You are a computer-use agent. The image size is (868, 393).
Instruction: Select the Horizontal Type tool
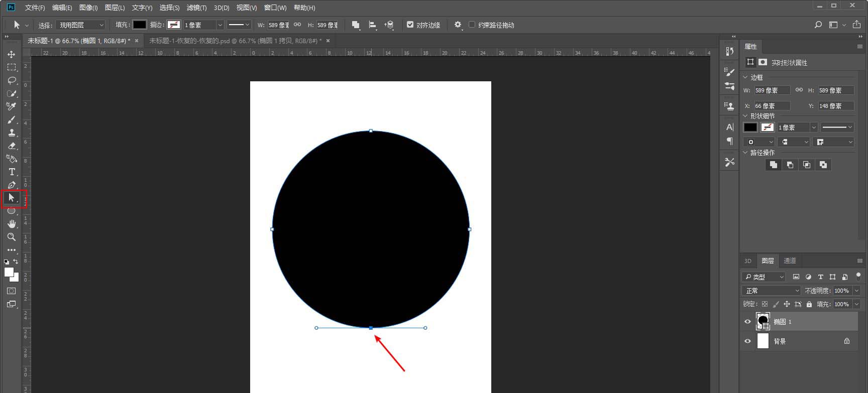tap(11, 172)
